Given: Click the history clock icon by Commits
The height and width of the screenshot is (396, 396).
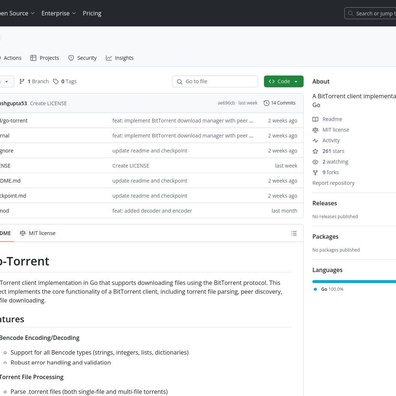Looking at the screenshot, I should click(266, 103).
